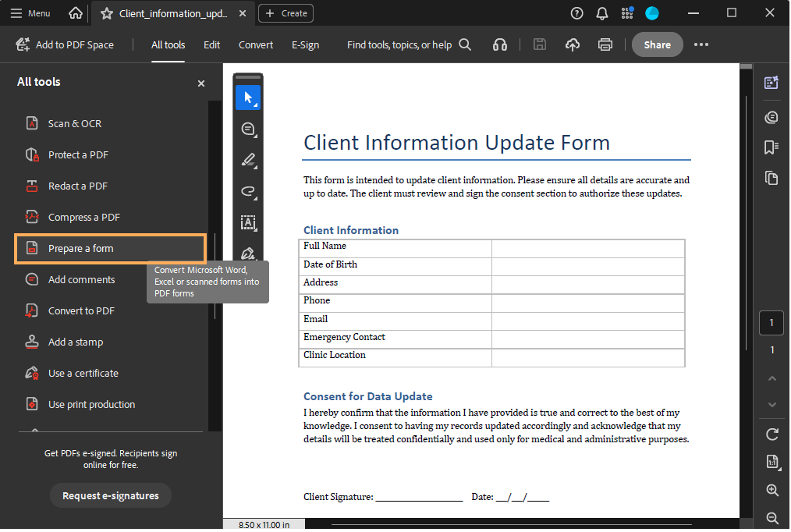Switch to the E-Sign tab
791x532 pixels.
click(x=305, y=45)
